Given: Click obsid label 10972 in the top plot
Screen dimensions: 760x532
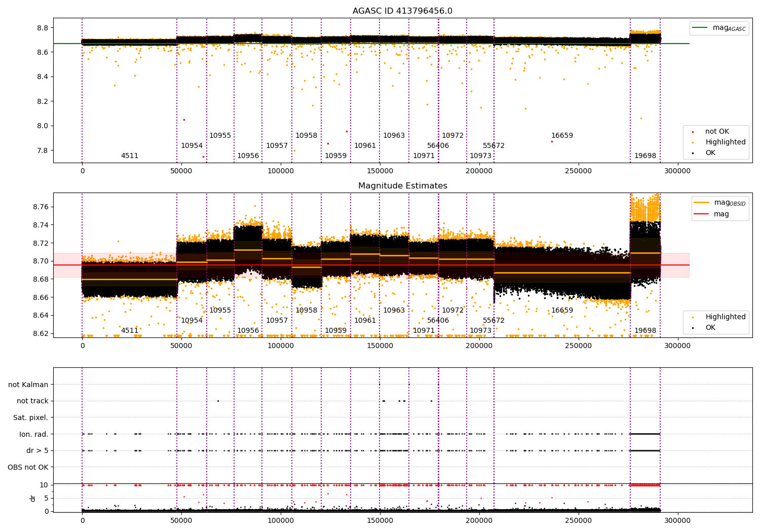Looking at the screenshot, I should 452,136.
